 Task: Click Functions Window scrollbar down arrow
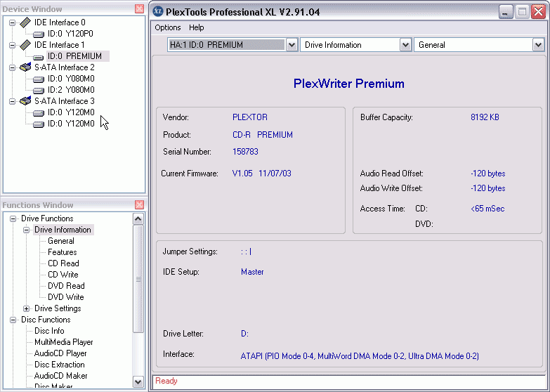coord(138,381)
